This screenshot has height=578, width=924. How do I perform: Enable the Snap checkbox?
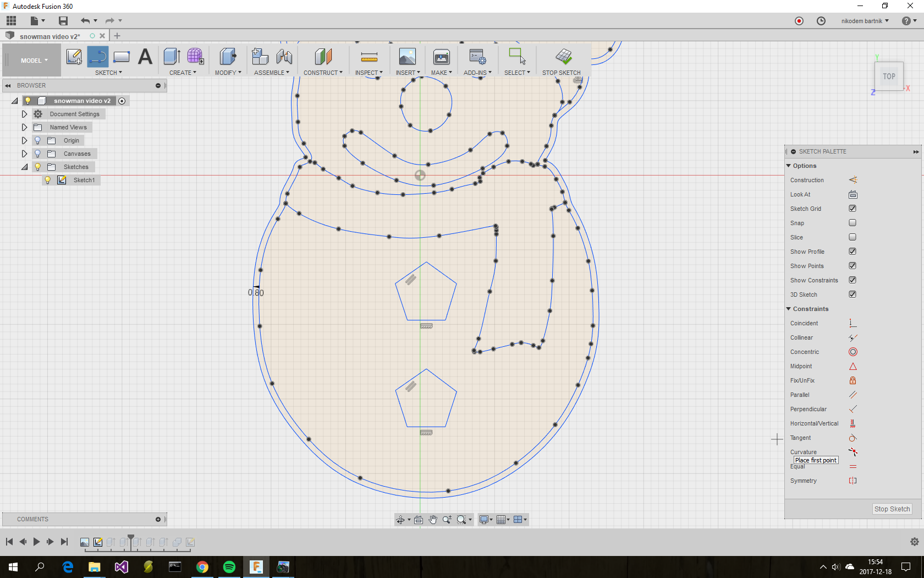coord(853,223)
